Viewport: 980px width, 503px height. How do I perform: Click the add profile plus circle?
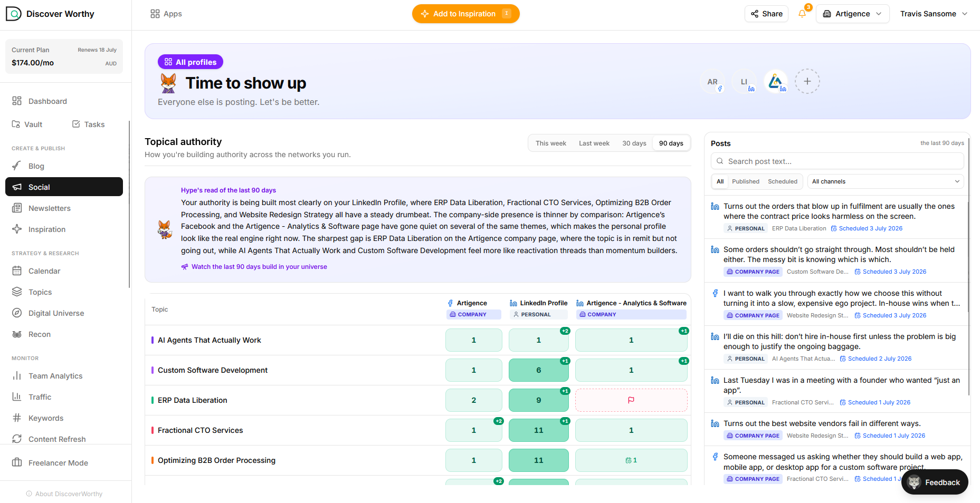pyautogui.click(x=807, y=82)
